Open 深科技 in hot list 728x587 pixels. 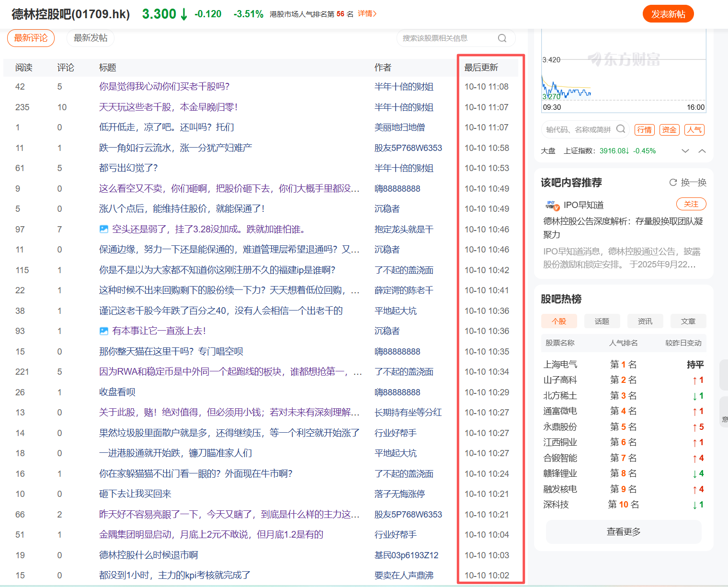(556, 505)
